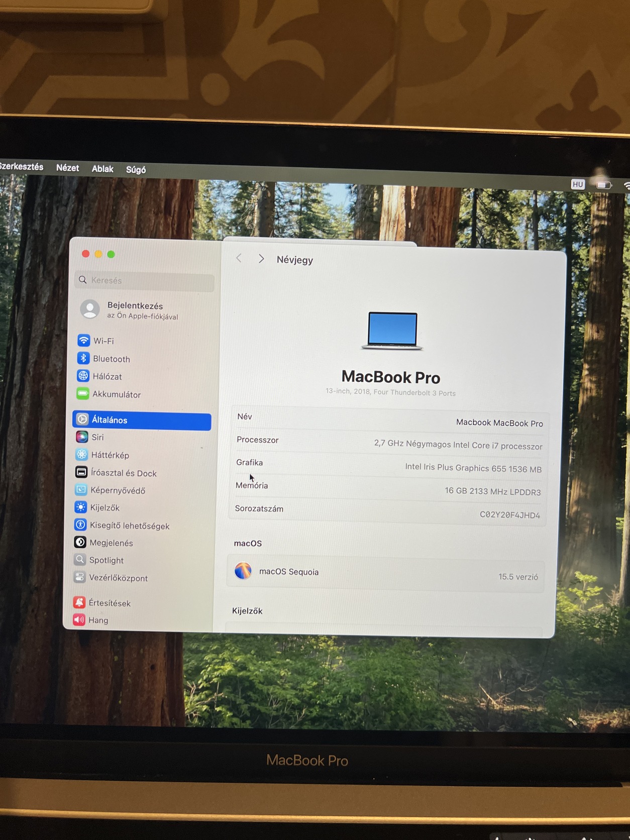The image size is (630, 840).
Task: Select Kisegítő lehetőségek accessibility icon
Action: pos(80,525)
